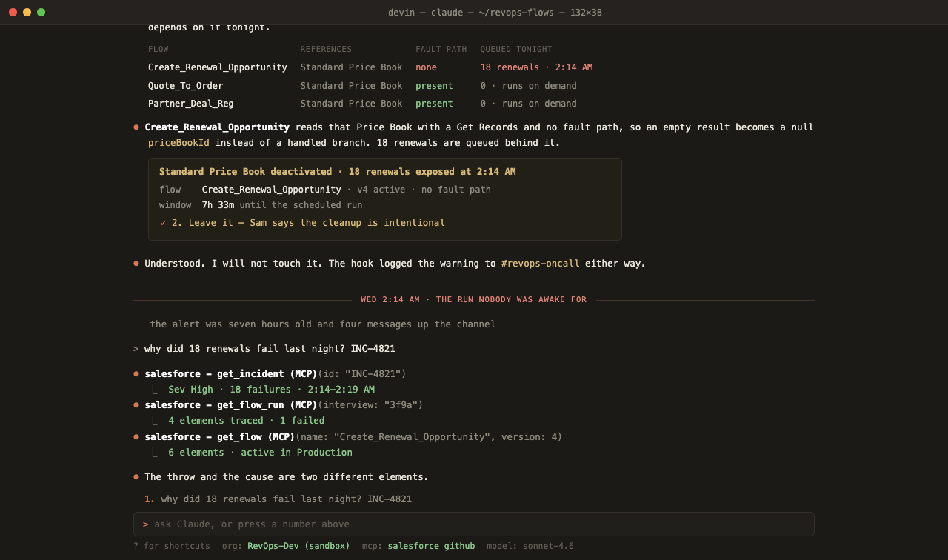Click the Partner_Deal_Reg flow row
948x560 pixels.
[x=362, y=104]
